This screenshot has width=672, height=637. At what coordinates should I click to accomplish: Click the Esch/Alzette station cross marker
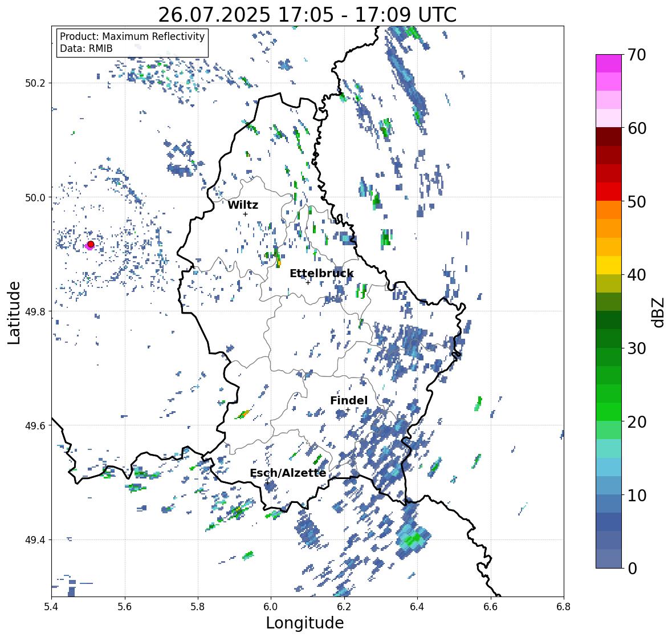pos(267,482)
